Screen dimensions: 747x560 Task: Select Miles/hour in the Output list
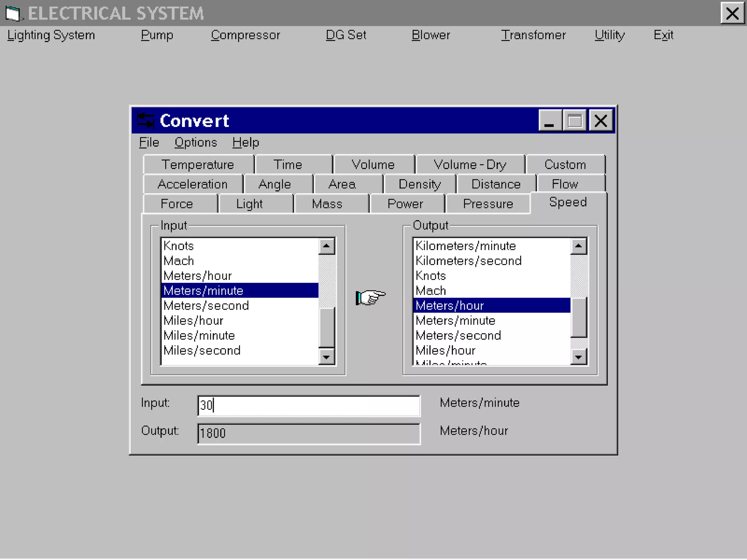[445, 350]
